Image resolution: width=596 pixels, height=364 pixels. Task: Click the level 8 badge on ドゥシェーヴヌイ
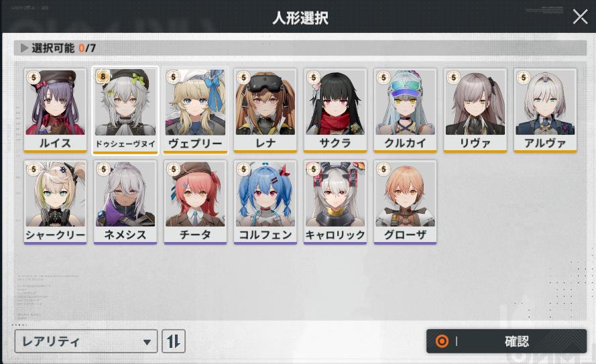click(x=103, y=76)
